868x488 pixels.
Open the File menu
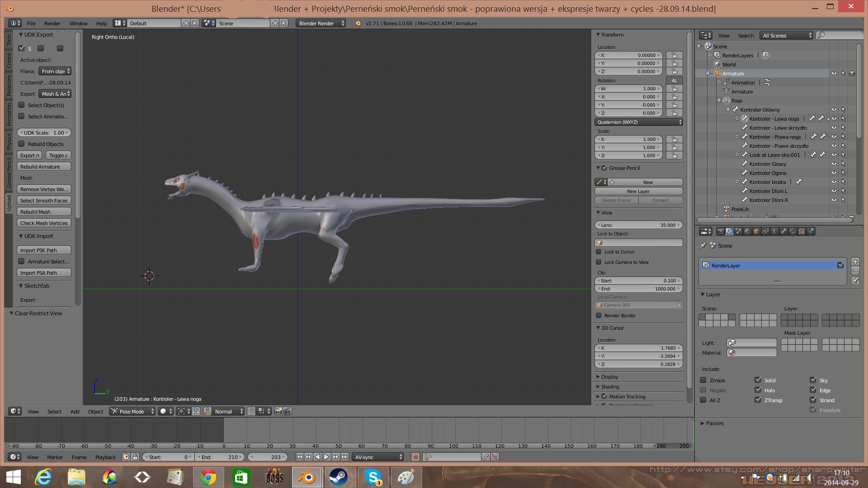tap(31, 23)
